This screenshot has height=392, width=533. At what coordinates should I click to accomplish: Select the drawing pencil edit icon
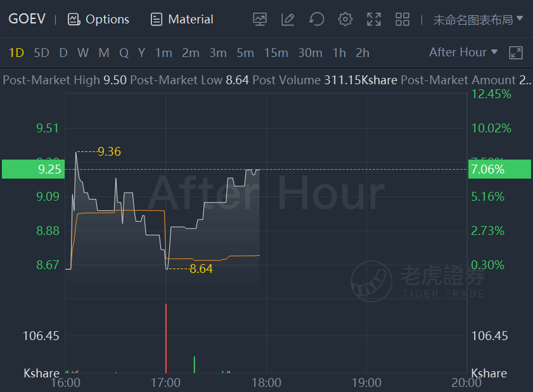288,20
